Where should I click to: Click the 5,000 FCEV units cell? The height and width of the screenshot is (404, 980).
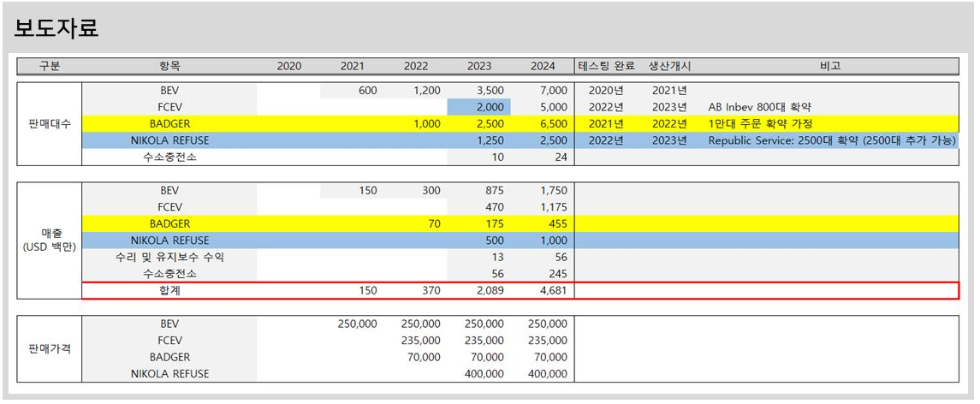click(554, 107)
